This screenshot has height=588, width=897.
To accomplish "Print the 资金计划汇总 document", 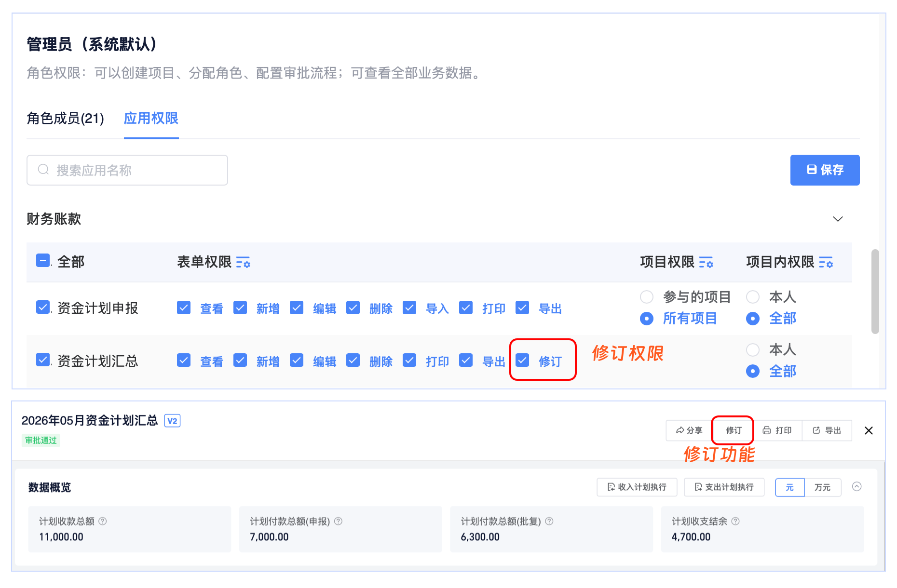I will click(x=777, y=430).
